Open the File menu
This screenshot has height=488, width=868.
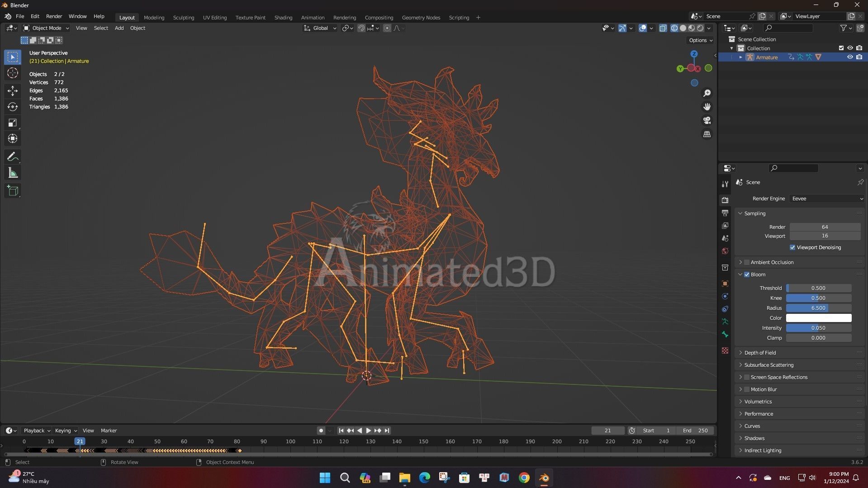point(20,16)
